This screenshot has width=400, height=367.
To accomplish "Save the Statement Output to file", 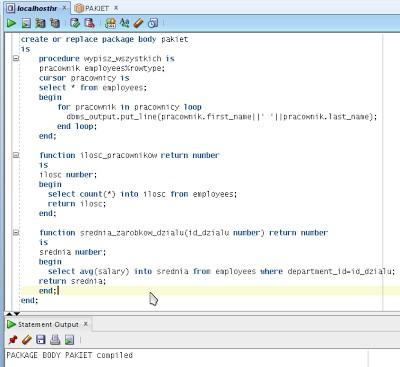I will click(x=41, y=340).
